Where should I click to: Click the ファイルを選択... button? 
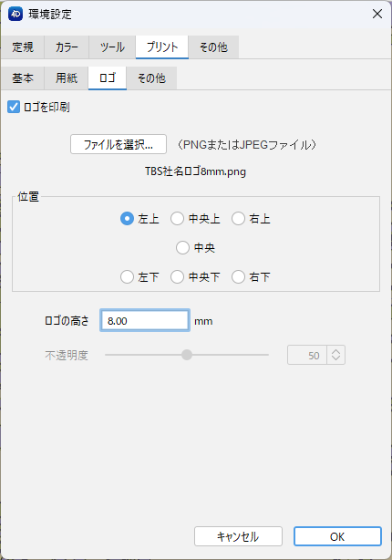click(119, 144)
